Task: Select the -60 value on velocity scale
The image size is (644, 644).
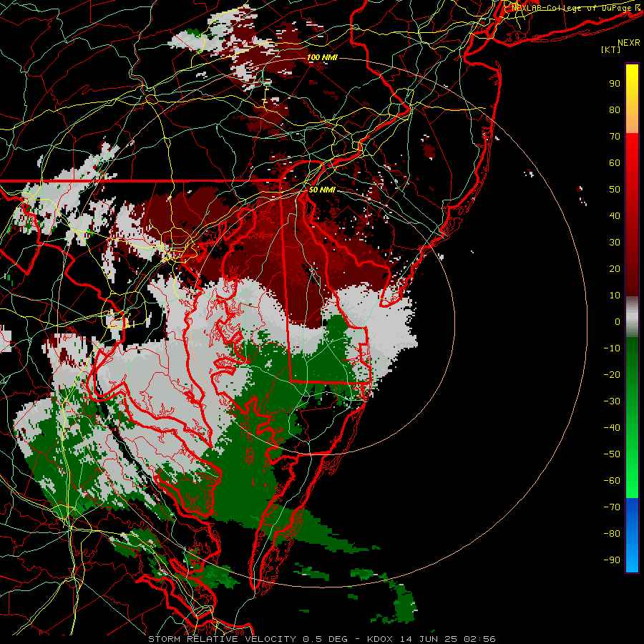Action: [612, 481]
